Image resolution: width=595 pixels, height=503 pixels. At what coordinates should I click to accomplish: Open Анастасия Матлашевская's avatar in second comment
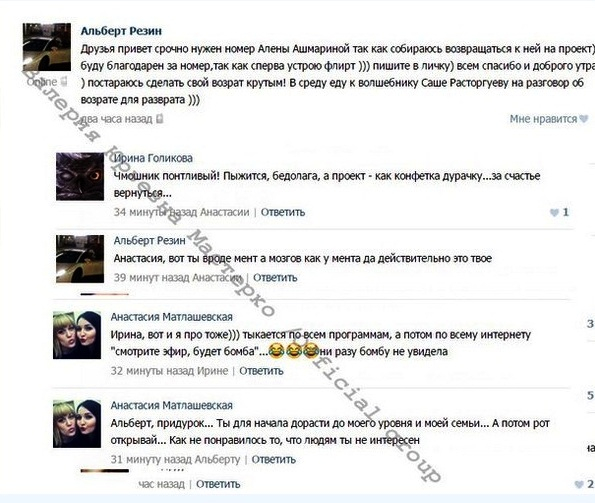coord(77,424)
